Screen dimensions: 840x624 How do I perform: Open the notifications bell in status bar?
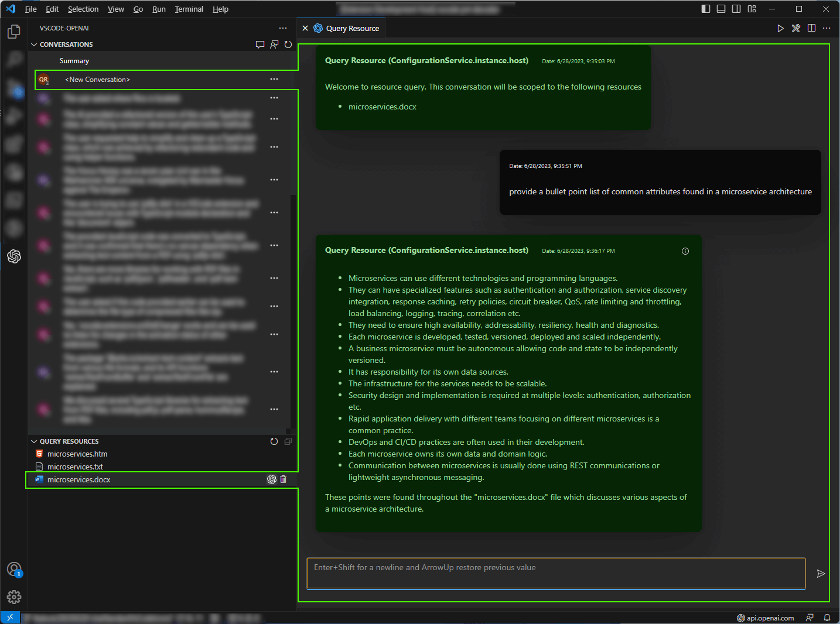(x=827, y=618)
